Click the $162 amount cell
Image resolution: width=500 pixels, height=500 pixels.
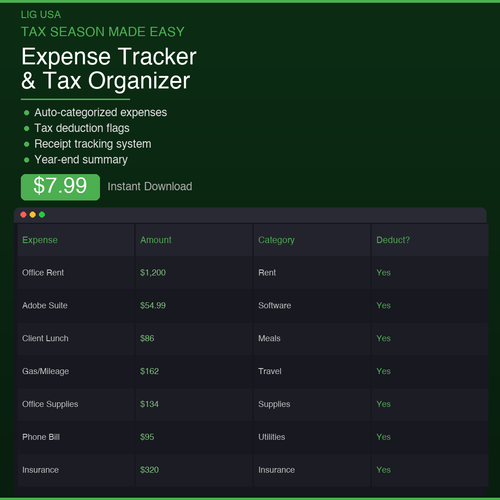[194, 371]
